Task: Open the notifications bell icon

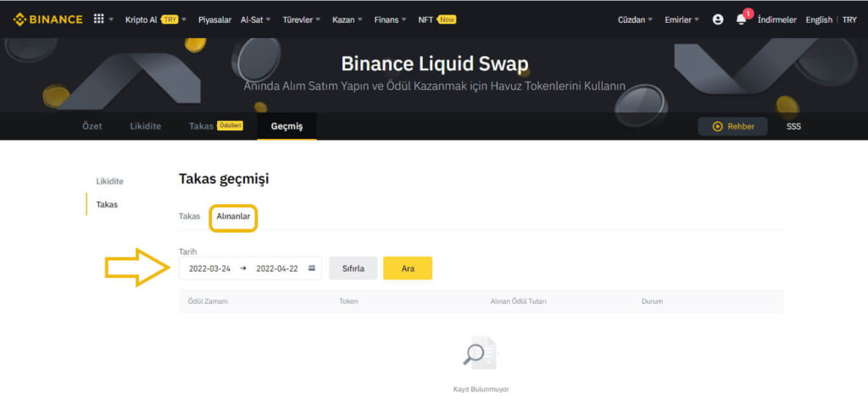Action: coord(741,19)
